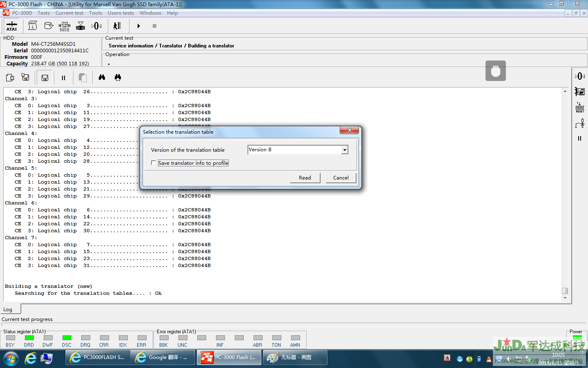Viewport: 588px width, 368px height.
Task: Click the DSC status register indicator
Action: [x=67, y=338]
